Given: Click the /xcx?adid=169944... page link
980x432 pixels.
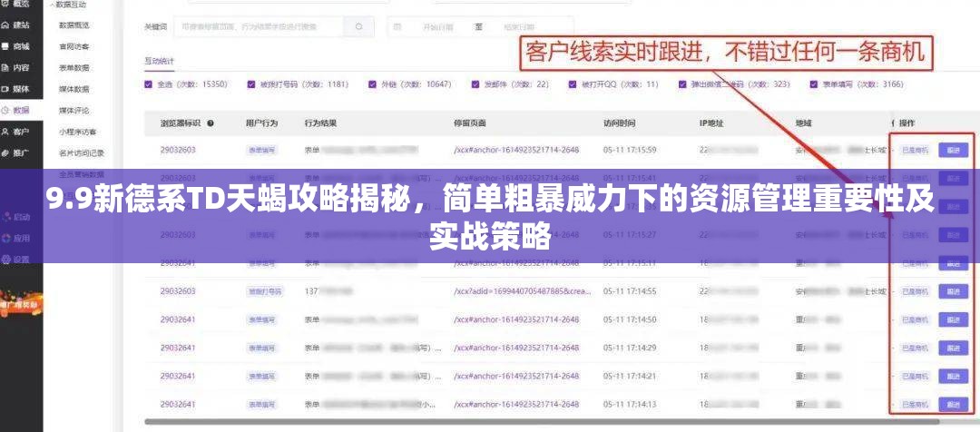Looking at the screenshot, I should pos(522,291).
